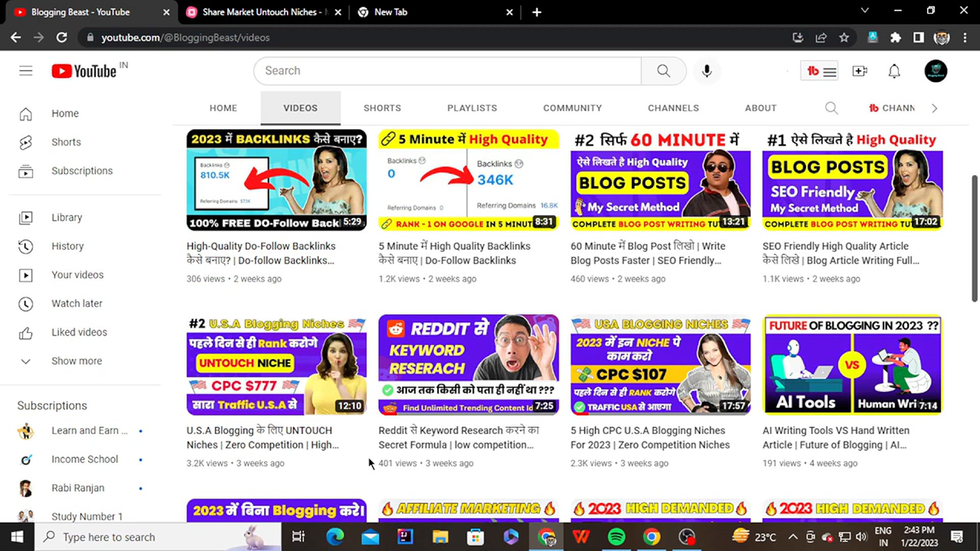Open the ABOUT channel tab
Image resolution: width=980 pixels, height=551 pixels.
coord(761,108)
